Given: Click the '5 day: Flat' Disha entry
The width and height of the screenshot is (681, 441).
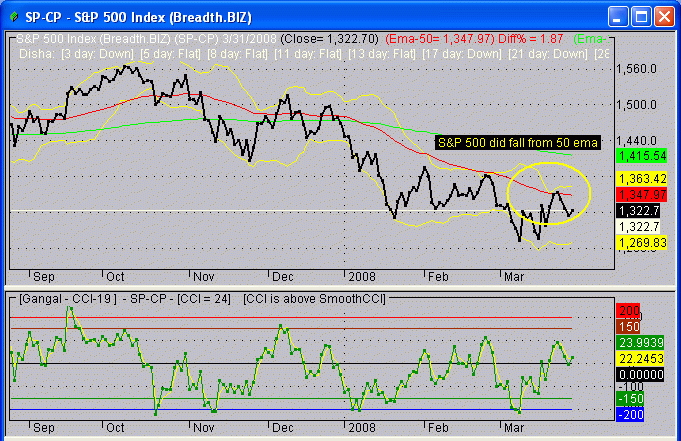Looking at the screenshot, I should click(170, 54).
